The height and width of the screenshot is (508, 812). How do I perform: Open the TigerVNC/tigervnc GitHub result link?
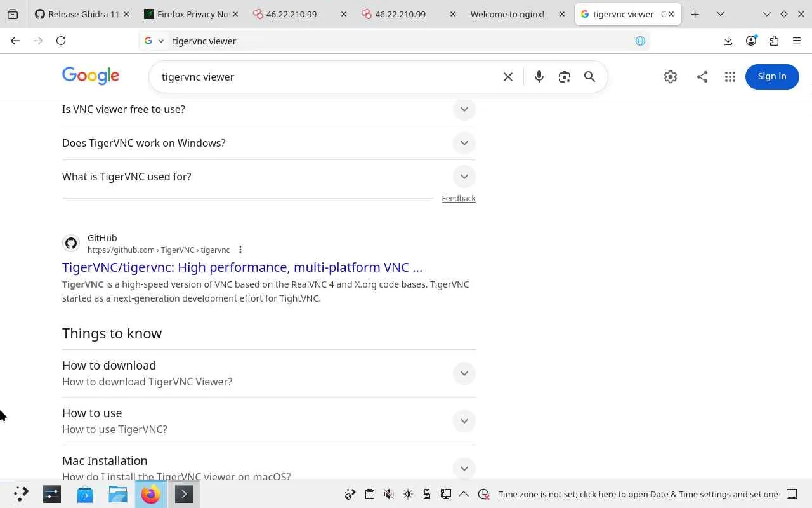coord(242,267)
